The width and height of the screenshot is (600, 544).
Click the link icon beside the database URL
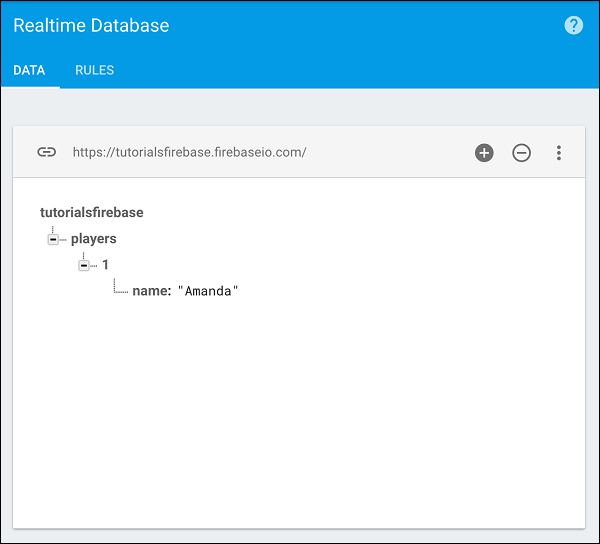pos(46,152)
